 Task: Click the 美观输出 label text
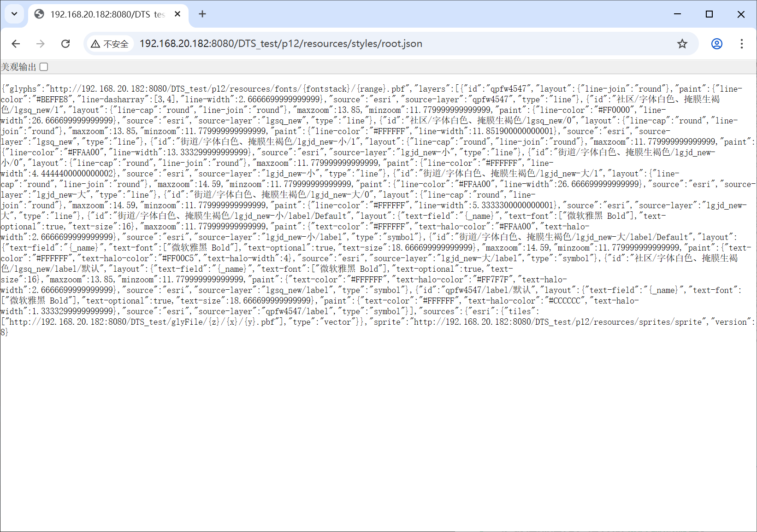[x=18, y=67]
